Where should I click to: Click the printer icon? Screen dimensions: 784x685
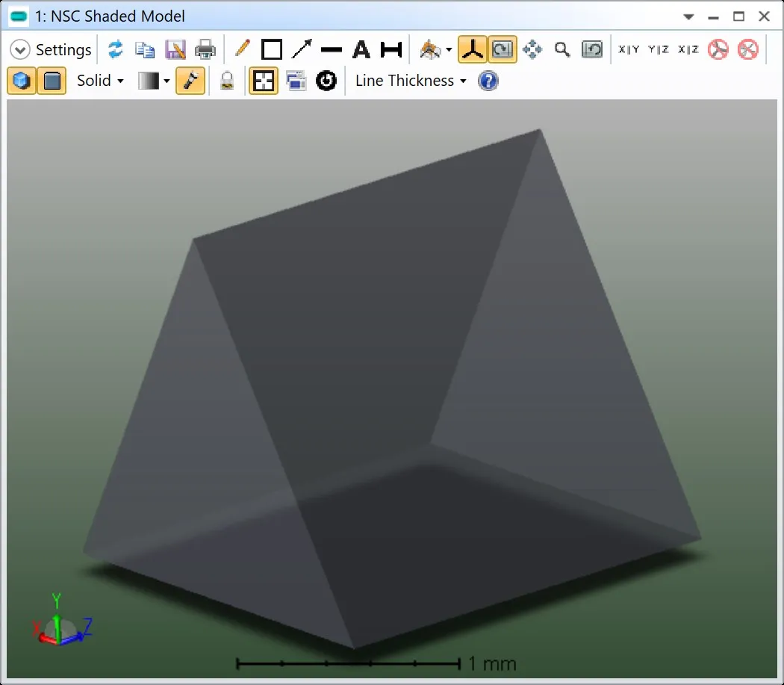click(x=205, y=50)
